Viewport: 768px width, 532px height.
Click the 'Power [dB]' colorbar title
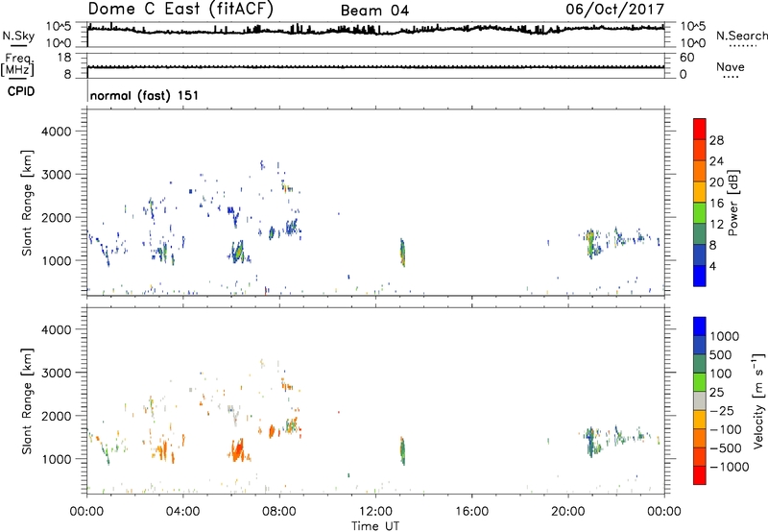tap(733, 203)
